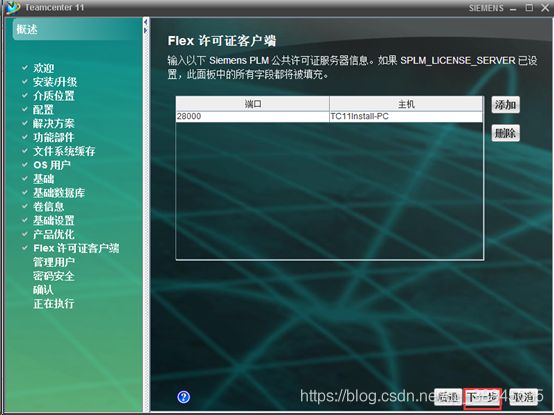This screenshot has height=415, width=554.
Task: Click checkmark icon next to 欢迎
Action: pyautogui.click(x=25, y=67)
